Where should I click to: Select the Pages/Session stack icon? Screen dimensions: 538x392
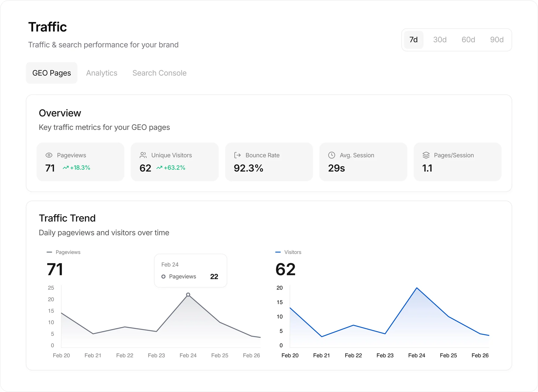(x=426, y=155)
